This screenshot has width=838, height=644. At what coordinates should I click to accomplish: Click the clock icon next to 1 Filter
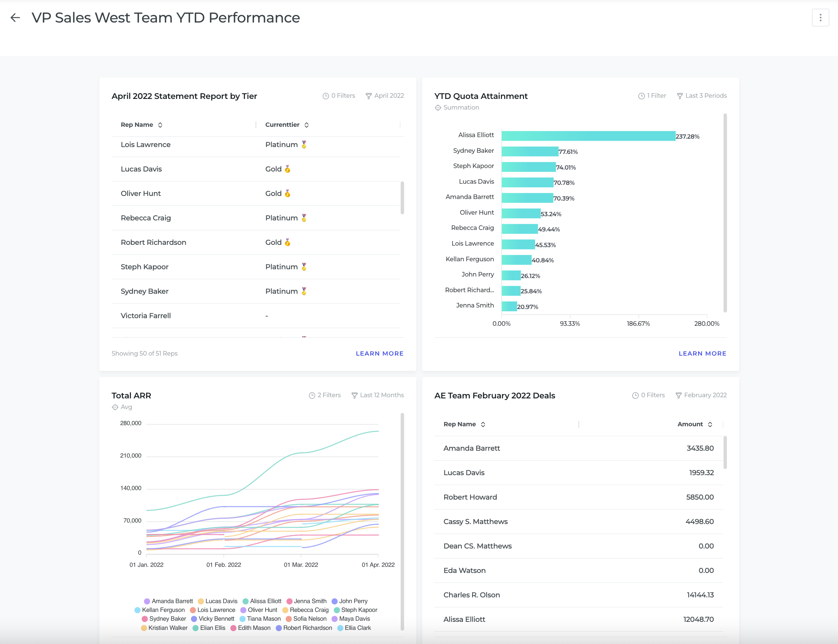pyautogui.click(x=641, y=96)
